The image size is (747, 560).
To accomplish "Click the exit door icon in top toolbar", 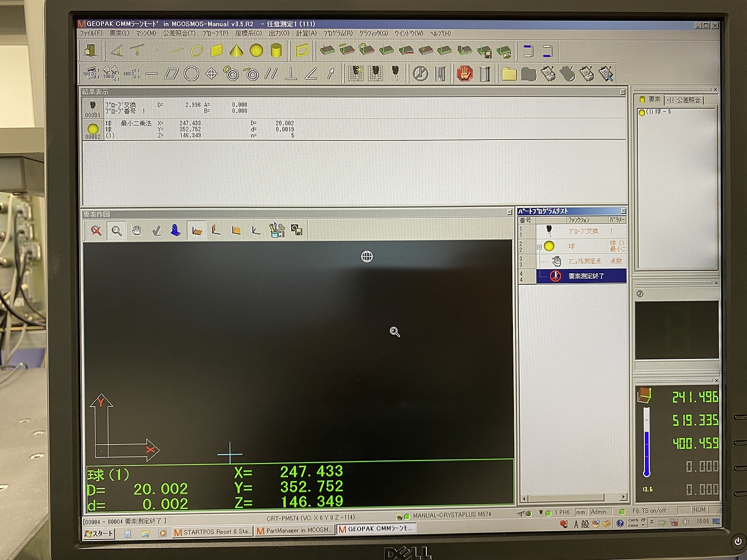I will [x=90, y=51].
